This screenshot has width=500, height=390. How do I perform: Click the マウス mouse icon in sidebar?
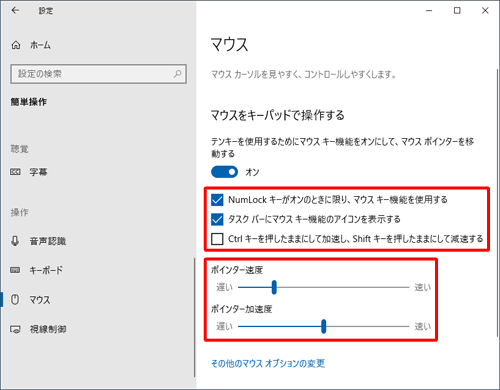click(15, 299)
